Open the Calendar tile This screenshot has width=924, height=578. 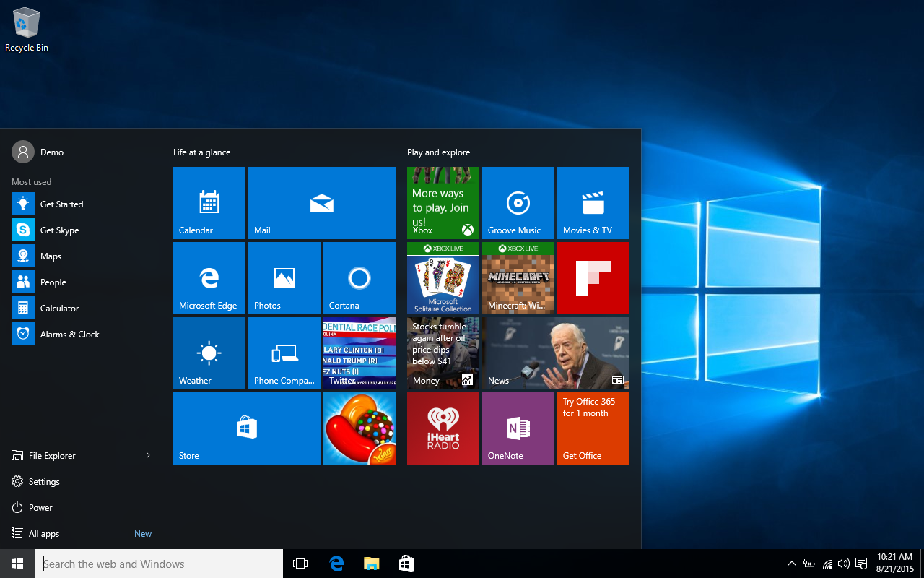tap(209, 203)
